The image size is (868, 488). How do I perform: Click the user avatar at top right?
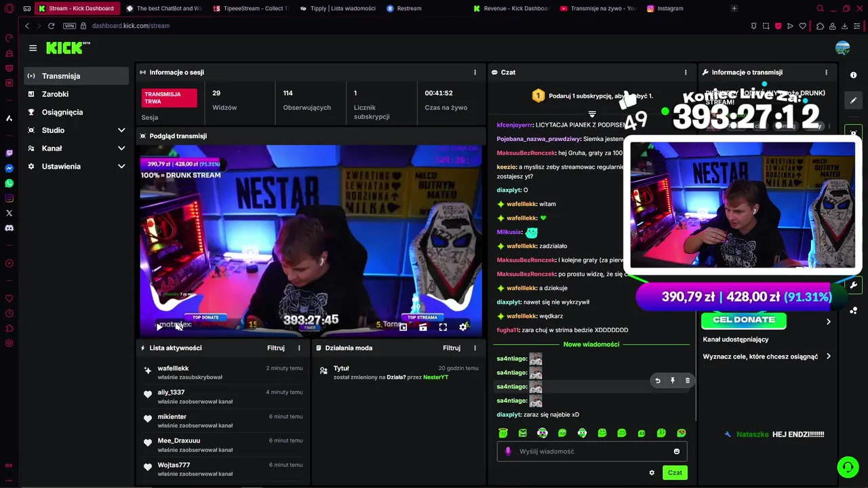coord(843,47)
